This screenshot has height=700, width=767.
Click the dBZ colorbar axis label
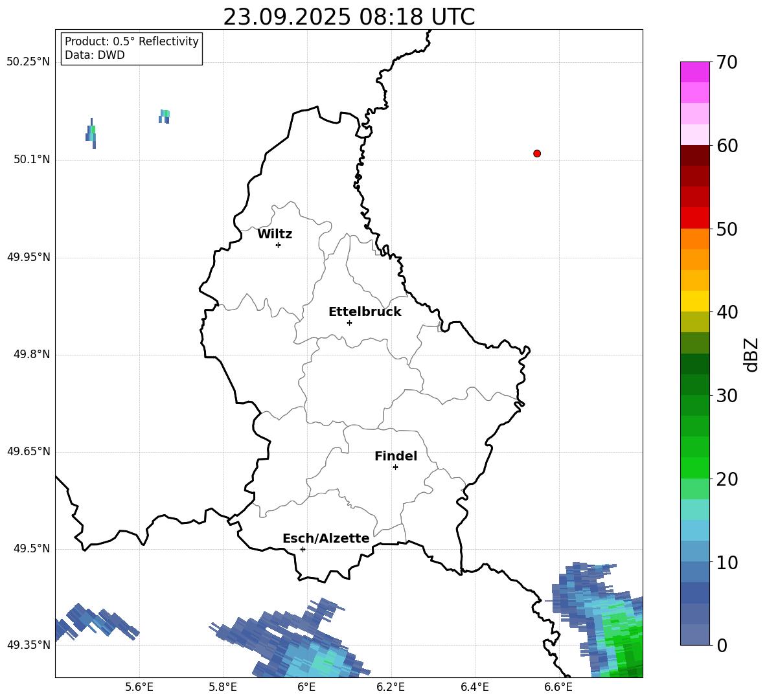coord(751,354)
